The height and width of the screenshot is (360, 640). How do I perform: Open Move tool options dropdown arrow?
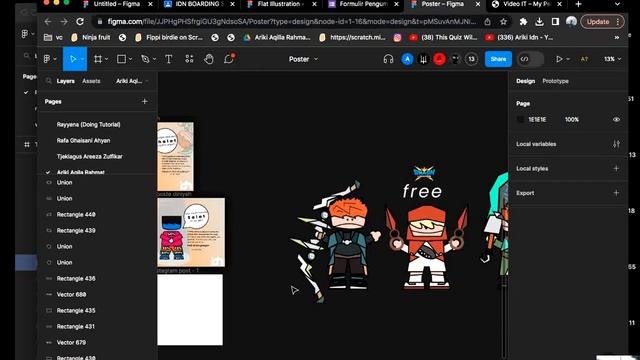click(x=82, y=60)
